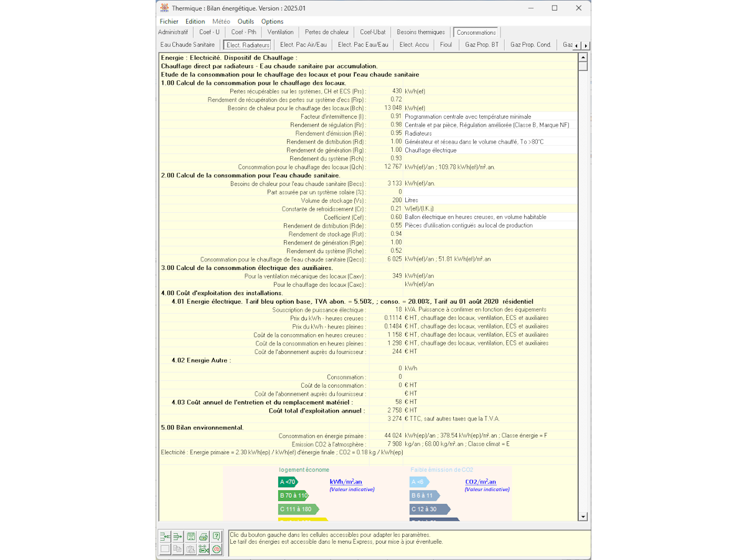
Task: Select the Elect. Pac Air/Eau sub-tab
Action: pos(303,45)
